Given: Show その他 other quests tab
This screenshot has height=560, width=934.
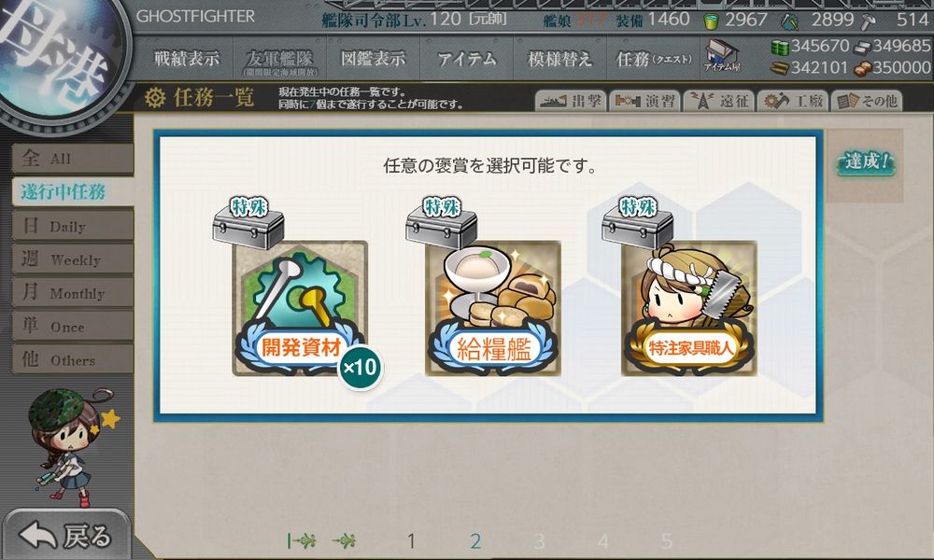Looking at the screenshot, I should coord(867,101).
